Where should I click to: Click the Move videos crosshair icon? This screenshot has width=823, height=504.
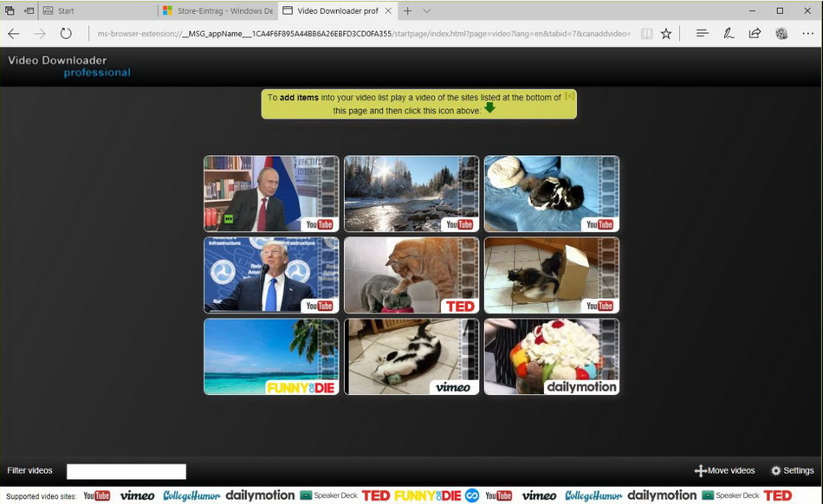(700, 470)
